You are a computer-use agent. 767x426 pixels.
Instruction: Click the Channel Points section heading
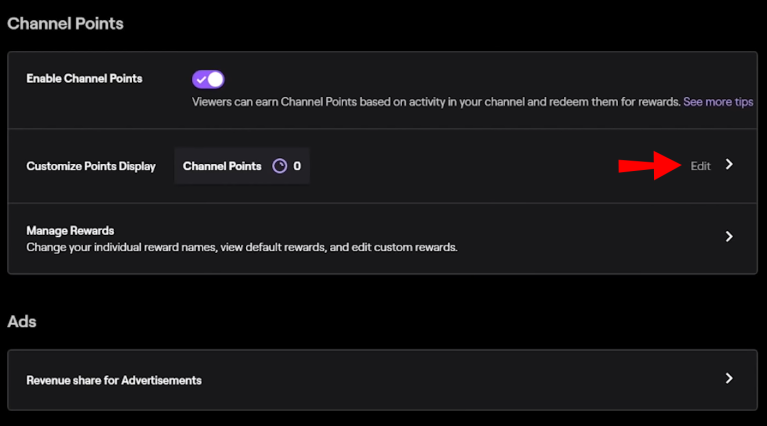tap(65, 23)
